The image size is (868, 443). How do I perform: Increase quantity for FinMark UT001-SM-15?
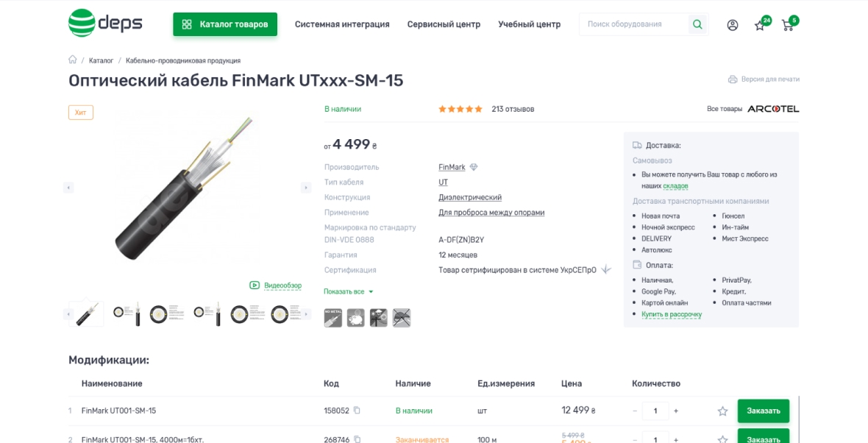click(676, 411)
